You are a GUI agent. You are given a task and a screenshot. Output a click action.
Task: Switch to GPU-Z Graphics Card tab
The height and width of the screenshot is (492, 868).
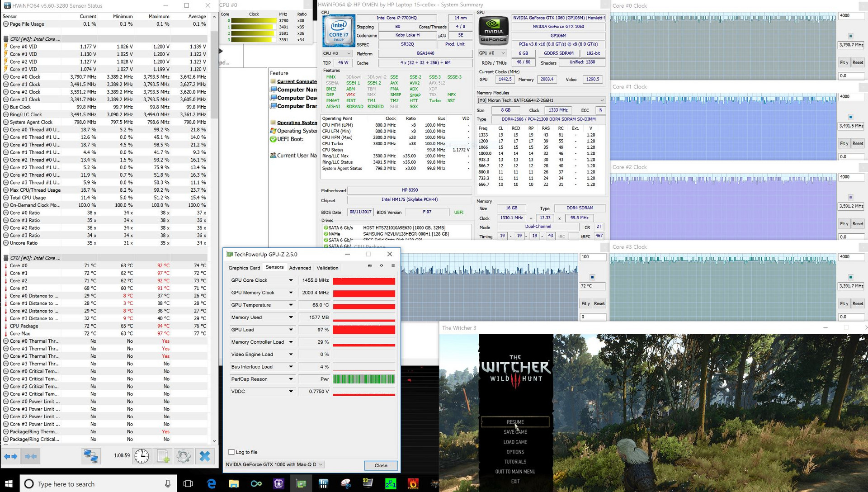(x=244, y=268)
